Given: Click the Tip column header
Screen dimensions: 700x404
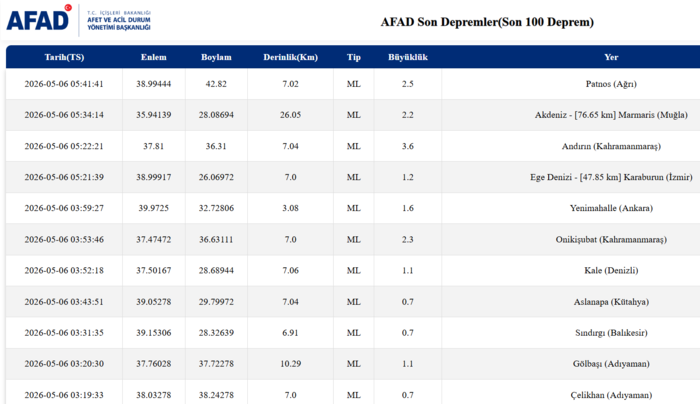Looking at the screenshot, I should click(354, 57).
